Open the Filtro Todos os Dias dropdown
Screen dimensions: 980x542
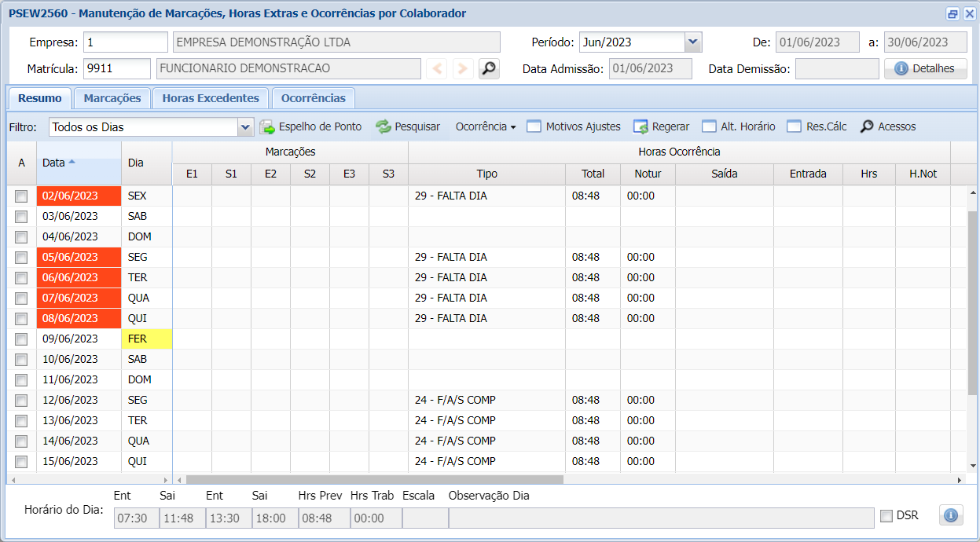(x=245, y=126)
